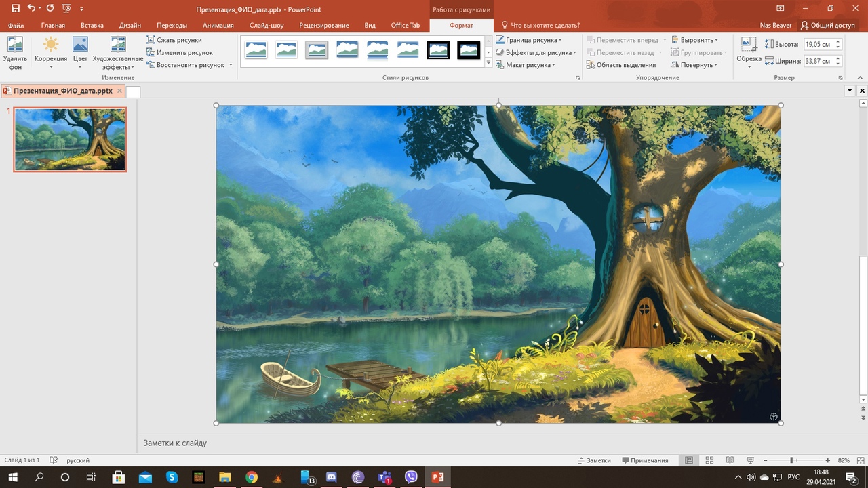
Task: Open Художественные эффекты gallery
Action: (x=118, y=54)
